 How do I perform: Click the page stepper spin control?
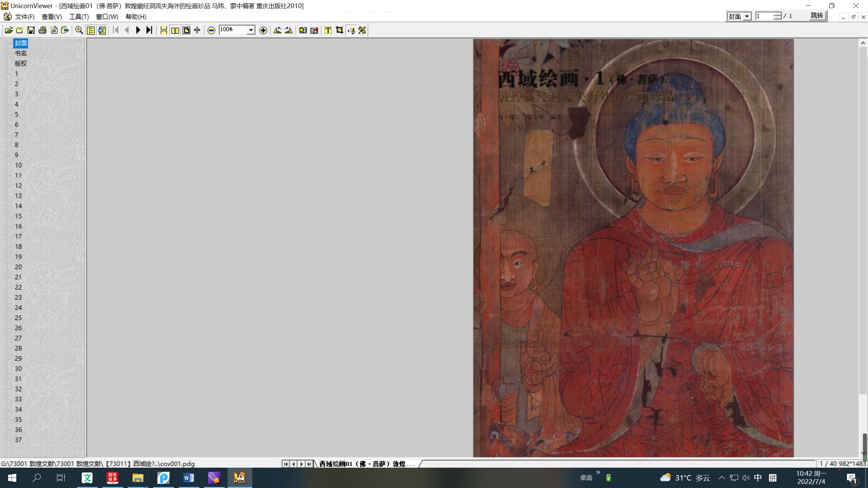coord(778,16)
